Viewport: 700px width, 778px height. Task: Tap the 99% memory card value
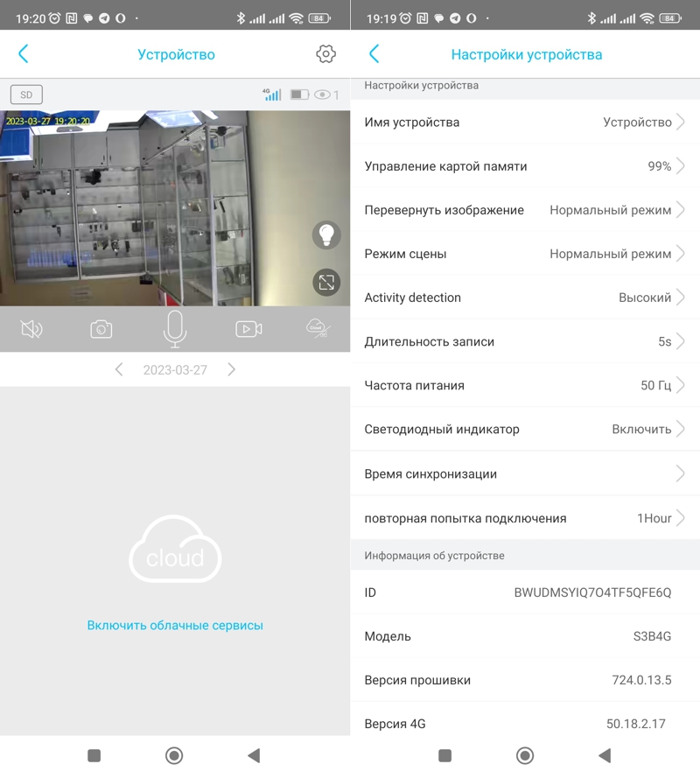[x=660, y=166]
